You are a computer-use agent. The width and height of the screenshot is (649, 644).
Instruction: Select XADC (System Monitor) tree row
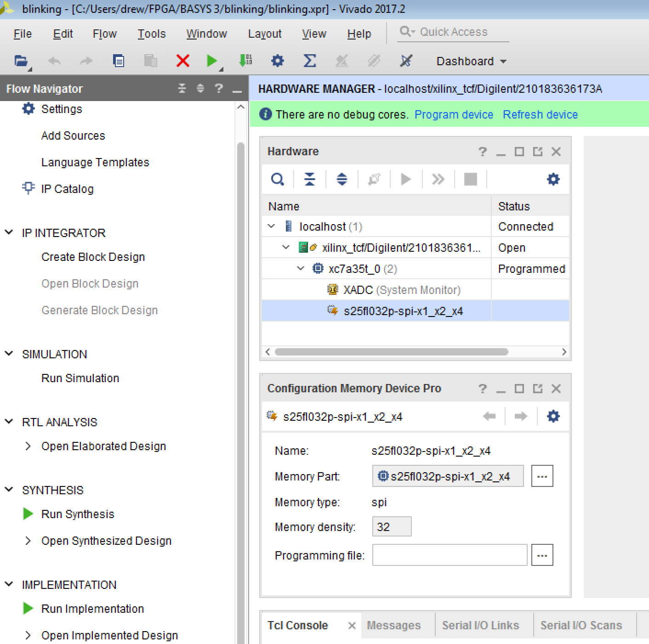point(416,290)
